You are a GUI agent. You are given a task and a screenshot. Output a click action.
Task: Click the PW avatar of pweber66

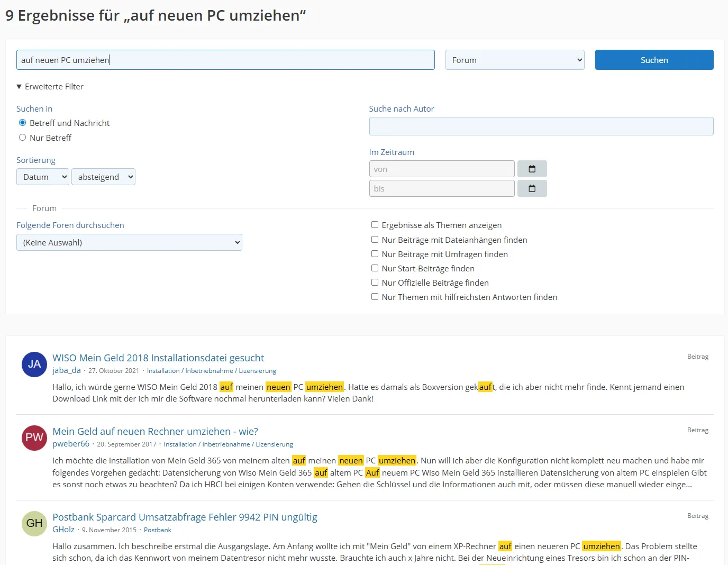pyautogui.click(x=34, y=438)
